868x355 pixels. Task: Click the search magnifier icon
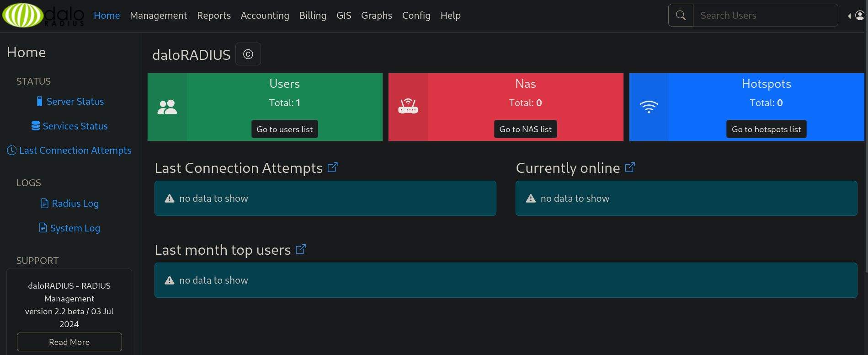pos(681,15)
